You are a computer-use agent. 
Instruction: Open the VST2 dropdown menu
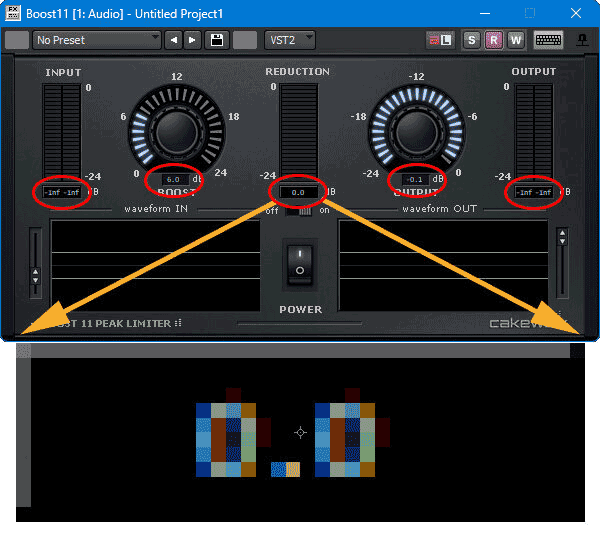(289, 40)
